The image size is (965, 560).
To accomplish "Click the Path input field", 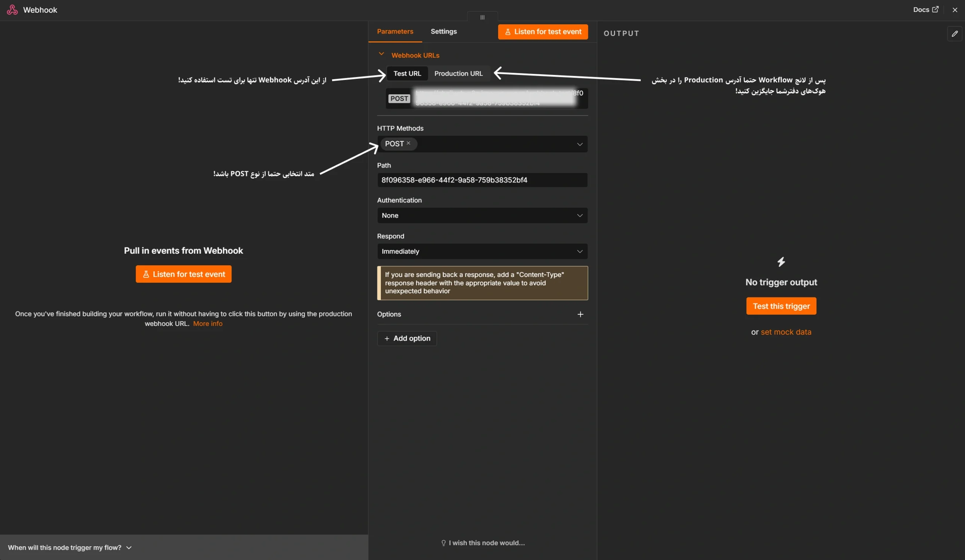I will pos(482,180).
